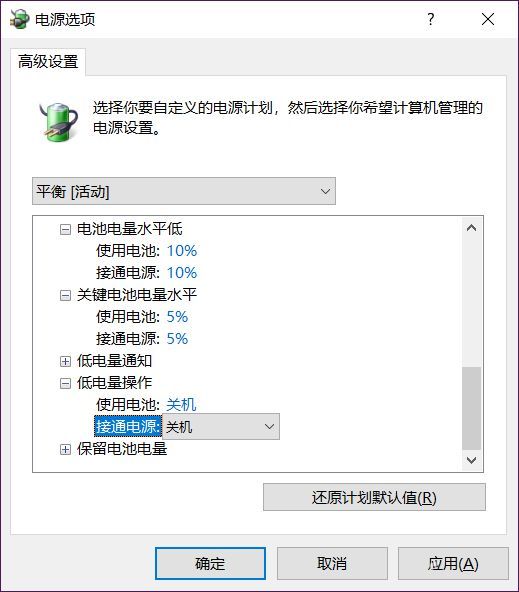Viewport: 519px width, 592px height.
Task: Click the 还原计划默认值 button
Action: click(374, 497)
